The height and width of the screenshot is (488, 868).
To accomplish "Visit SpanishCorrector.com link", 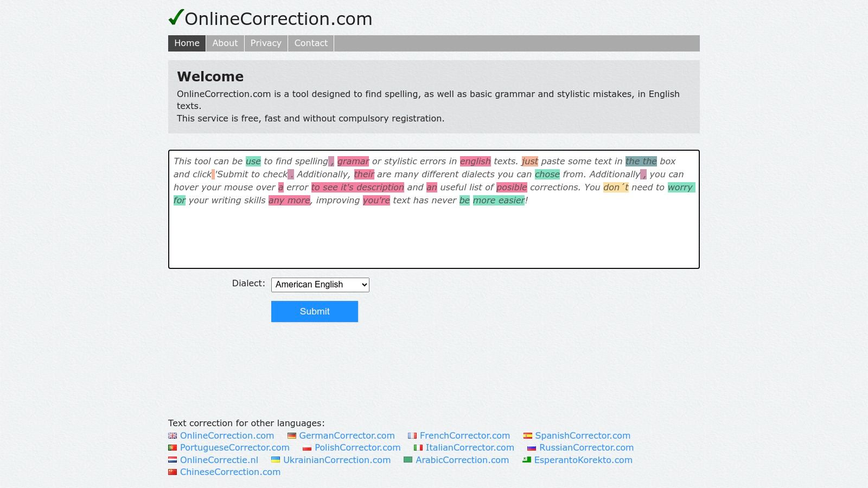I will click(583, 436).
